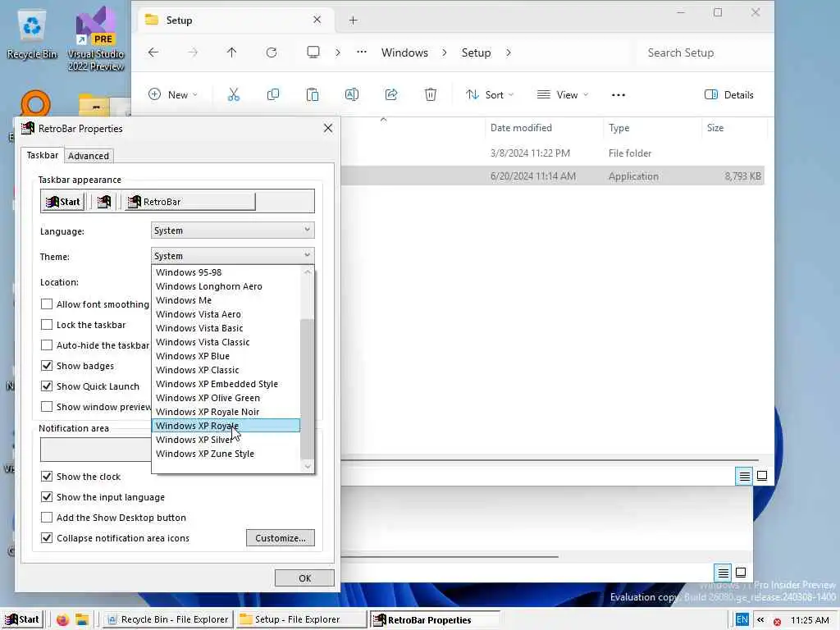Toggle Show window previews checkbox
This screenshot has width=840, height=630.
[x=47, y=407]
